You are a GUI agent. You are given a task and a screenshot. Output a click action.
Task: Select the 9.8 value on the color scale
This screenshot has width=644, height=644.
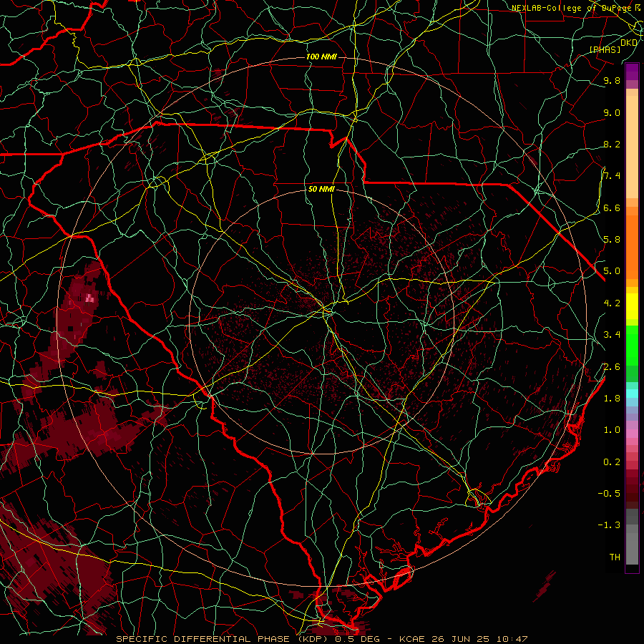(612, 80)
